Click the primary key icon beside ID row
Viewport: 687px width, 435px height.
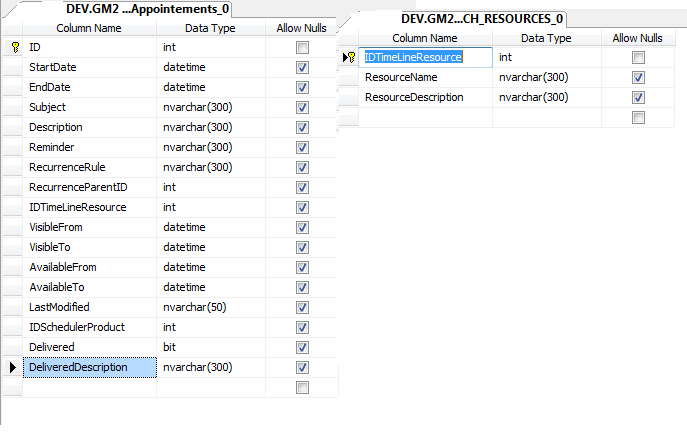pos(13,47)
